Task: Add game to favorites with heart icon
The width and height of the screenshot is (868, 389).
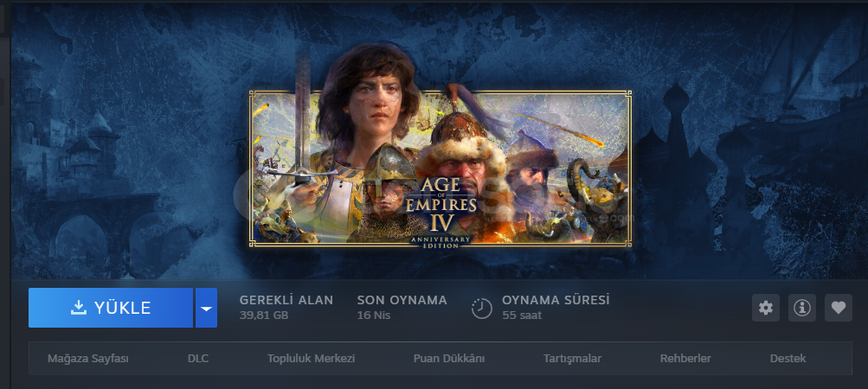Action: 839,308
